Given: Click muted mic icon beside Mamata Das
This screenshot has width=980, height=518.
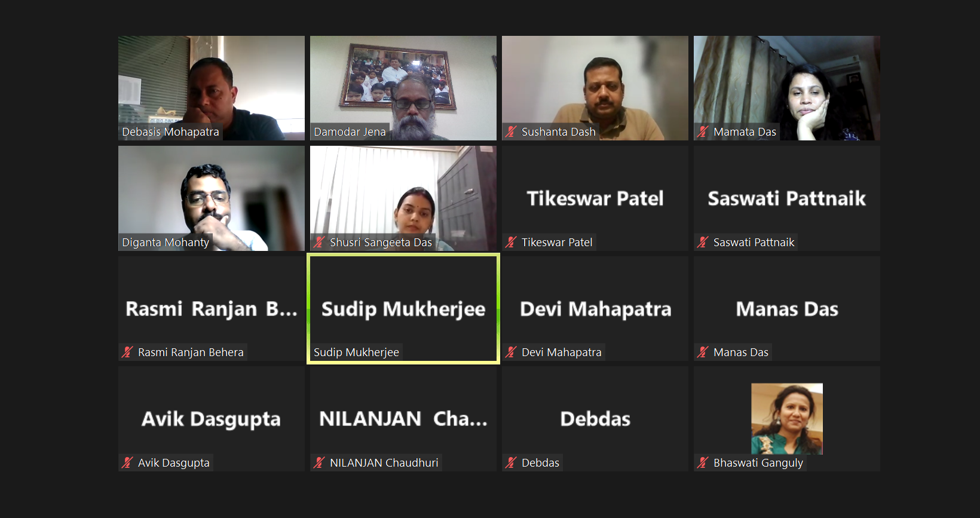Looking at the screenshot, I should point(703,131).
